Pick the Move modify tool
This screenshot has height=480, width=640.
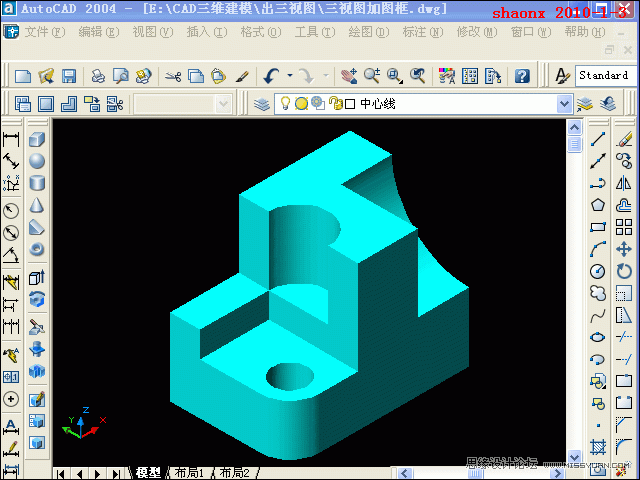624,249
